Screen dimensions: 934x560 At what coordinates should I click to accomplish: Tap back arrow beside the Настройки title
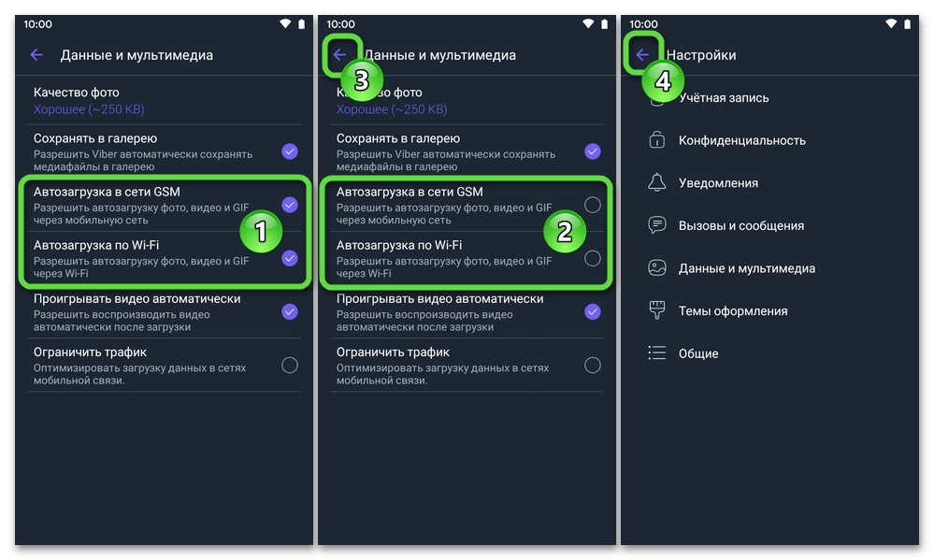point(642,55)
